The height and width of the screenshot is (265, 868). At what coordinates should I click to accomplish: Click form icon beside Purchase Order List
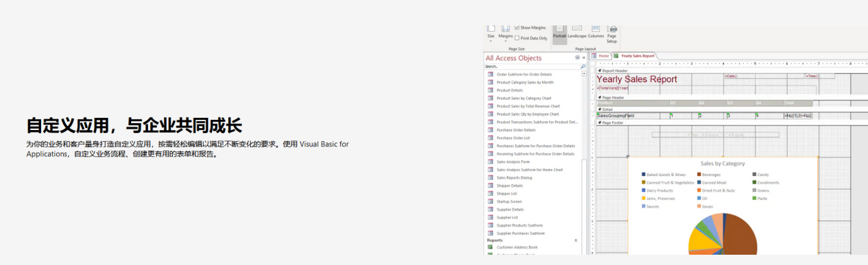click(x=490, y=138)
